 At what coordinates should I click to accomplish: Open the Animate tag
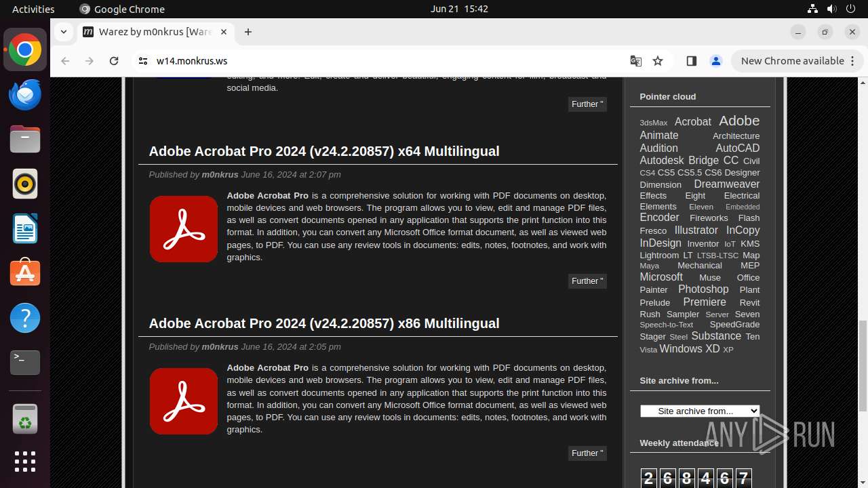click(x=659, y=135)
